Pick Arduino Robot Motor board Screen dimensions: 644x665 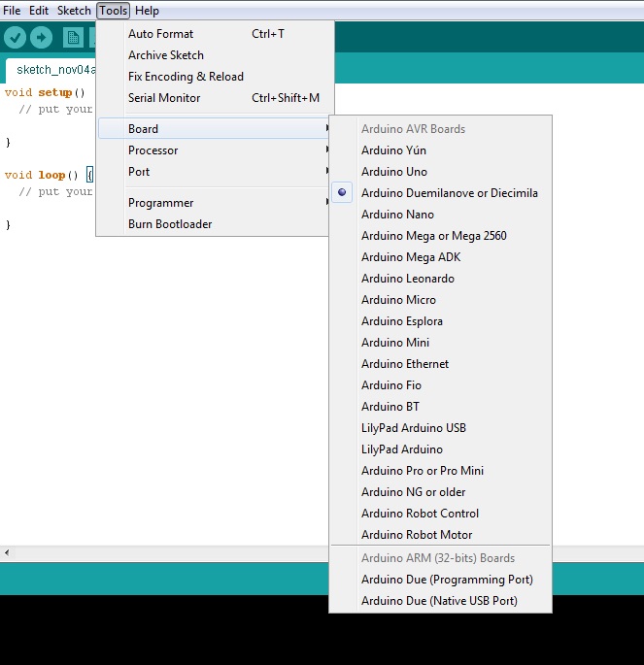pos(440,535)
